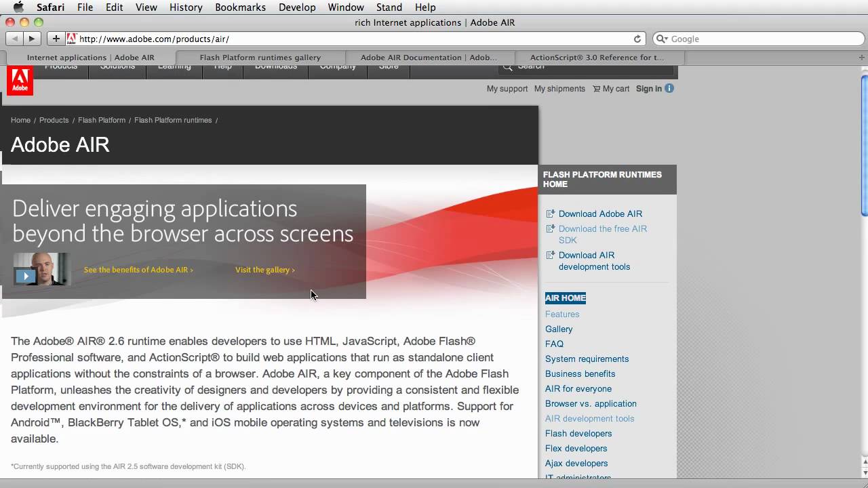Click the Adobe AIR page heading
Image resolution: width=868 pixels, height=488 pixels.
point(60,145)
